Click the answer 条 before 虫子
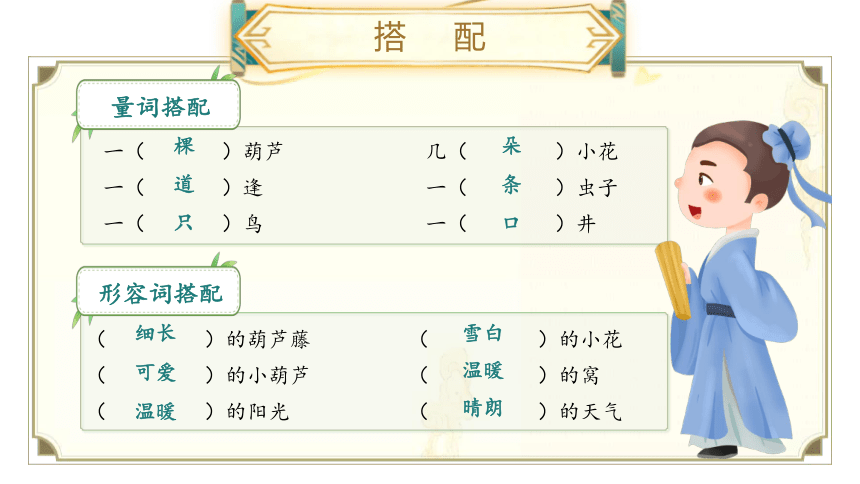This screenshot has height=484, width=860. 511,184
